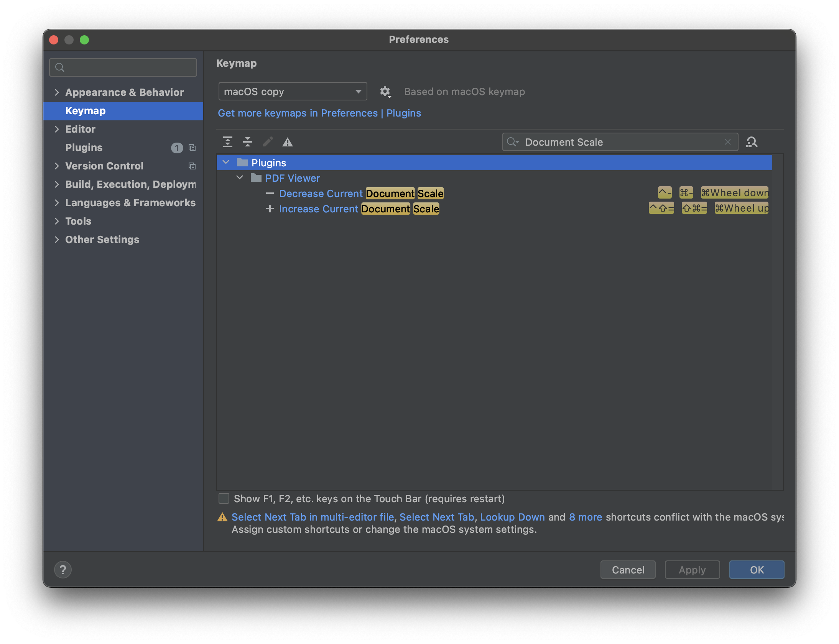Viewport: 839px width, 644px height.
Task: Enable Show F1, F2 keys on Touch Bar
Action: 224,498
